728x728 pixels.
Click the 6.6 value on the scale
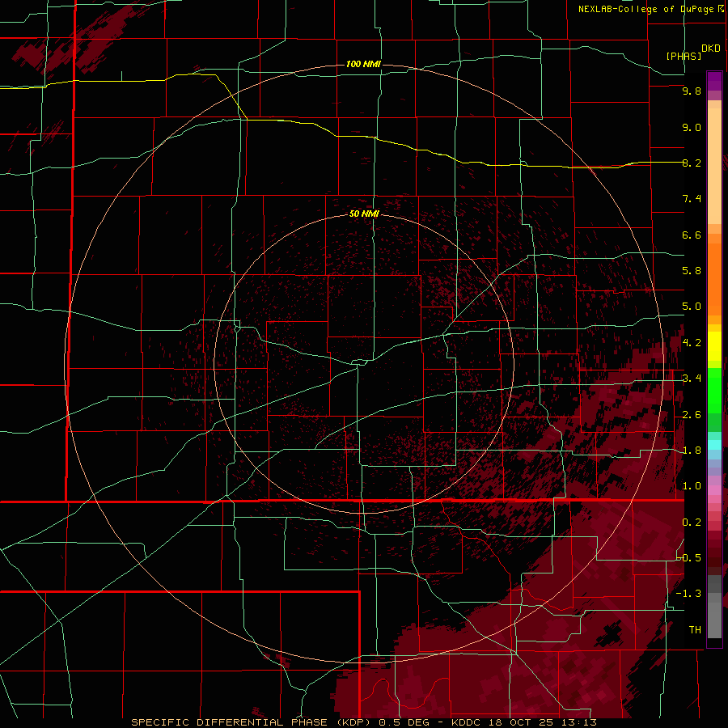coord(692,235)
